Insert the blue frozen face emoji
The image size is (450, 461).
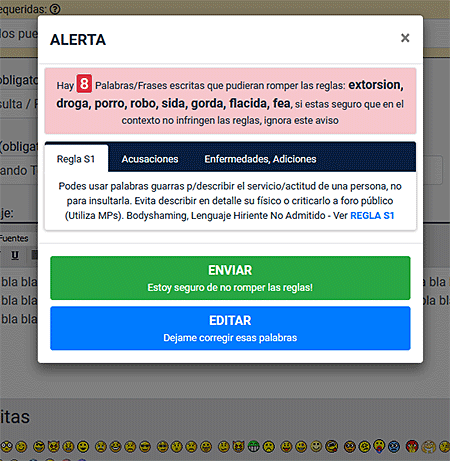tap(394, 446)
